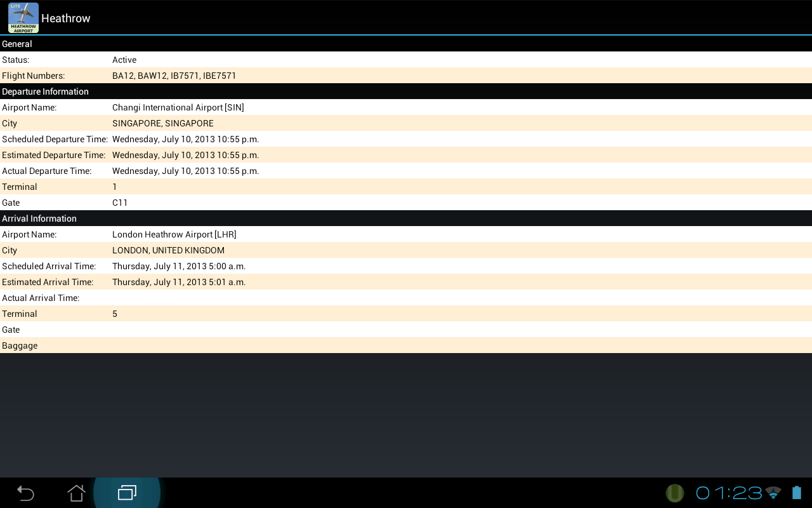Viewport: 812px width, 508px height.
Task: Open the recent apps switcher
Action: tap(127, 493)
